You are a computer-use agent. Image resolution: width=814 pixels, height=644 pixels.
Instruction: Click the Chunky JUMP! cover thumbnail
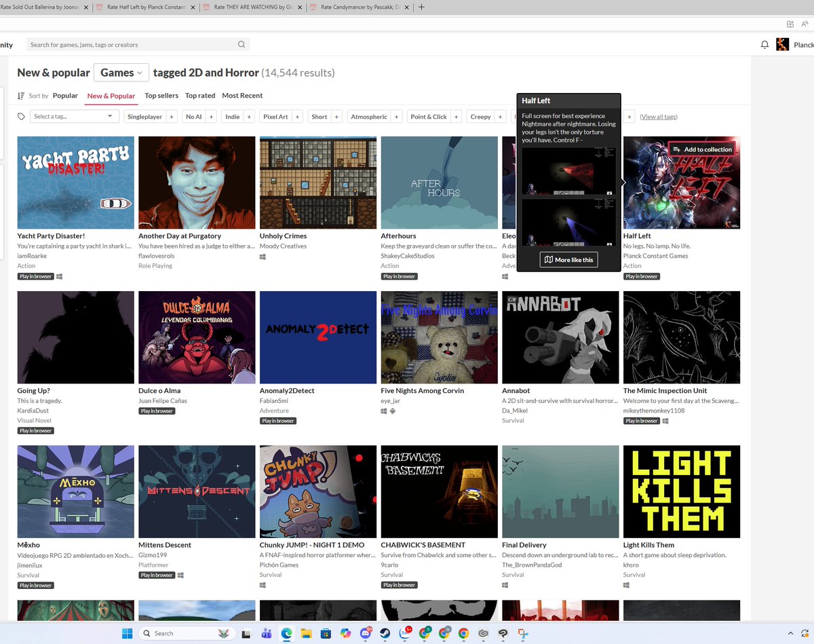318,491
